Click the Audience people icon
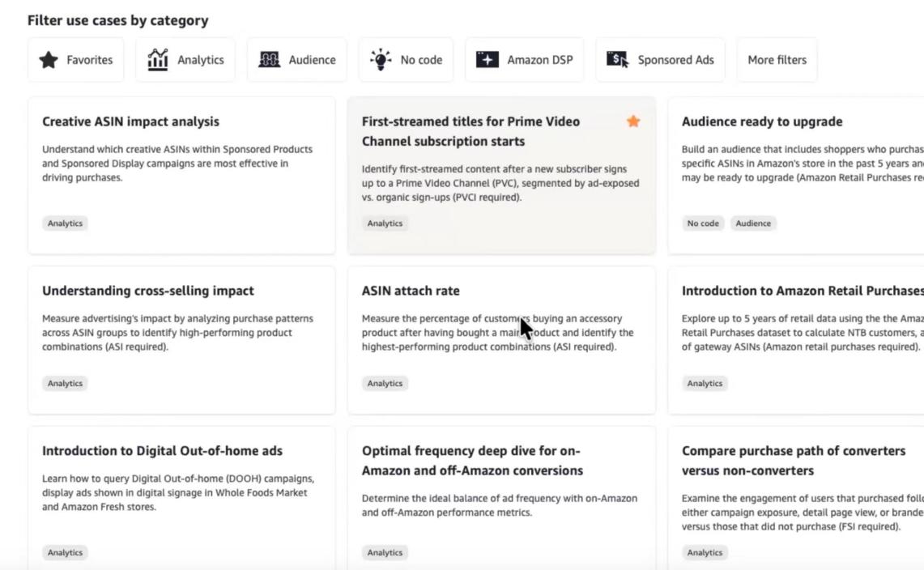The image size is (924, 570). pos(269,60)
